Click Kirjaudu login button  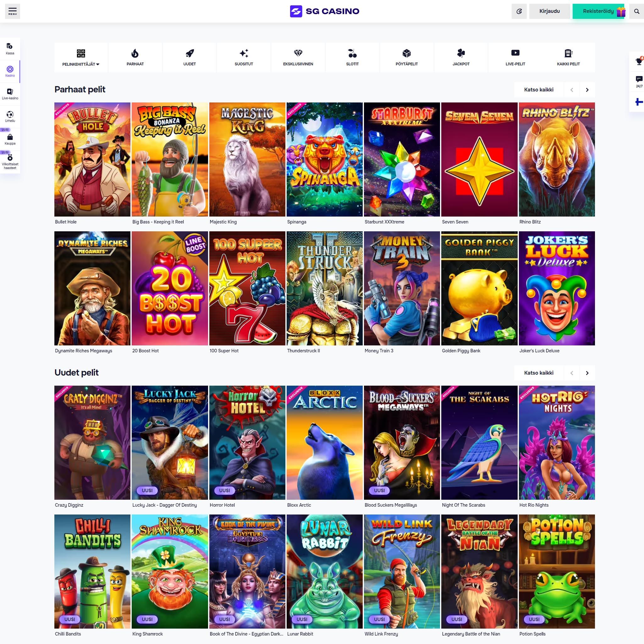pos(549,11)
